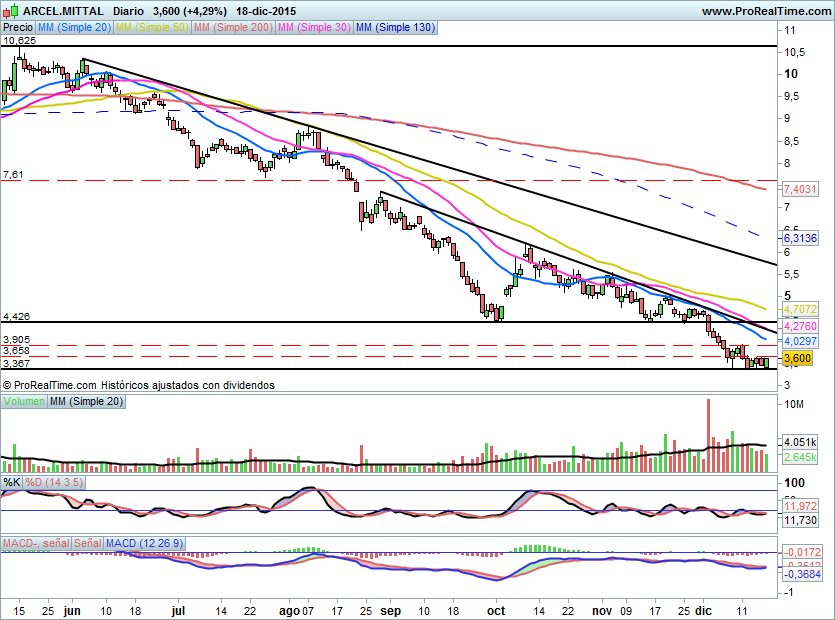Click the yellow 3,600 last price tag
Image resolution: width=835 pixels, height=620 pixels.
798,358
